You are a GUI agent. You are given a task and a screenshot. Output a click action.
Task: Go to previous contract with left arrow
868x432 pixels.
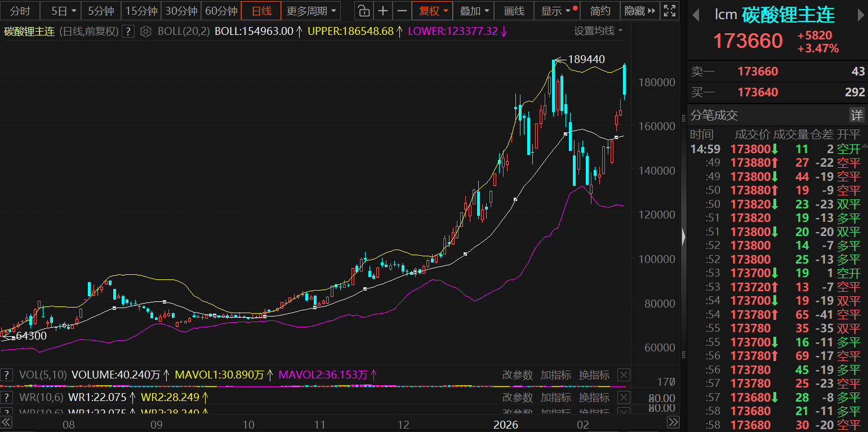pyautogui.click(x=696, y=15)
